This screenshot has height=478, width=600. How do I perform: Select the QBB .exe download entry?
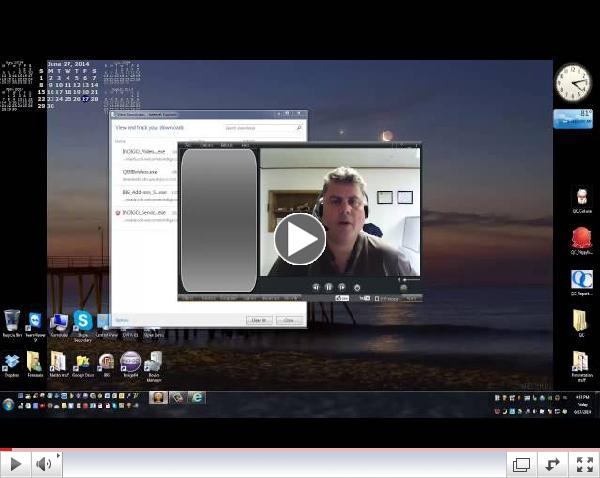(140, 172)
